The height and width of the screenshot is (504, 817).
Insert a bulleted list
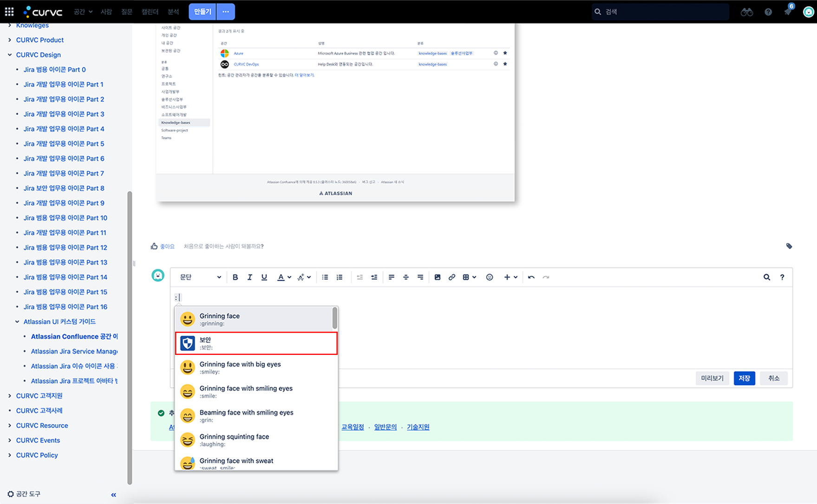[325, 277]
